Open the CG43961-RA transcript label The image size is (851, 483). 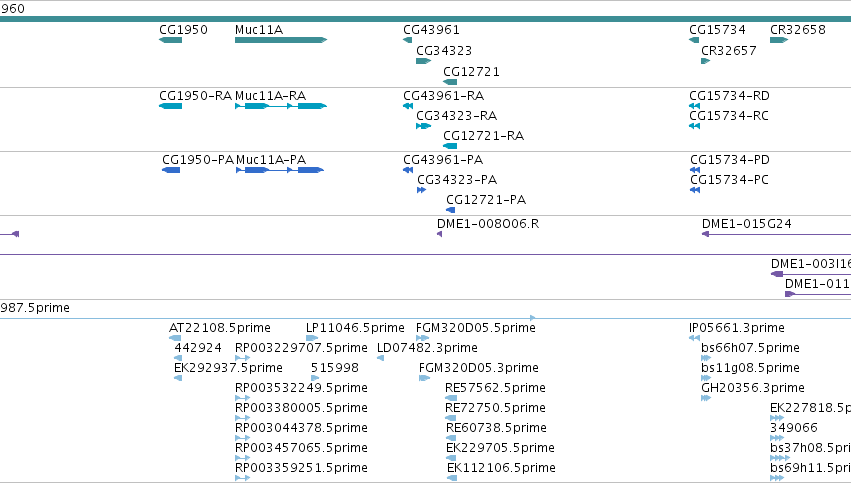click(444, 96)
